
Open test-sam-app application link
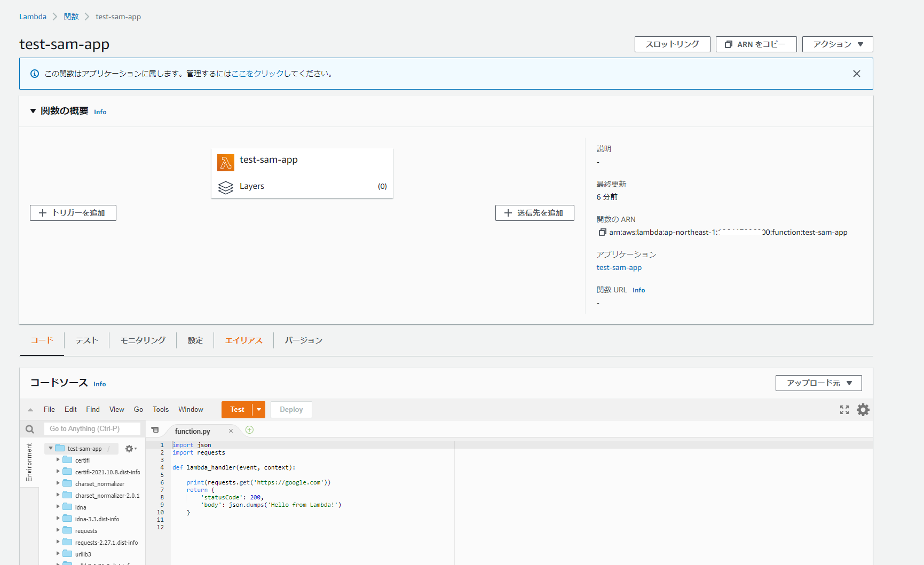[619, 267]
